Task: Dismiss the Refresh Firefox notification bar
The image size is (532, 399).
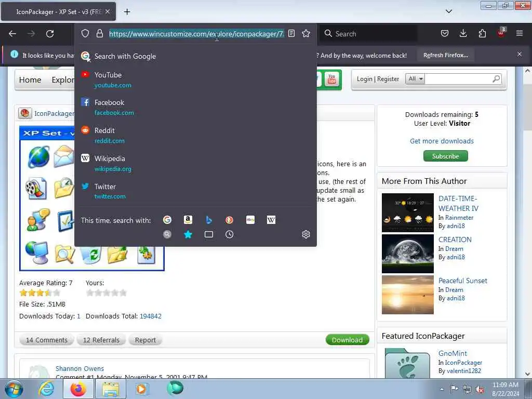Action: 519,54
